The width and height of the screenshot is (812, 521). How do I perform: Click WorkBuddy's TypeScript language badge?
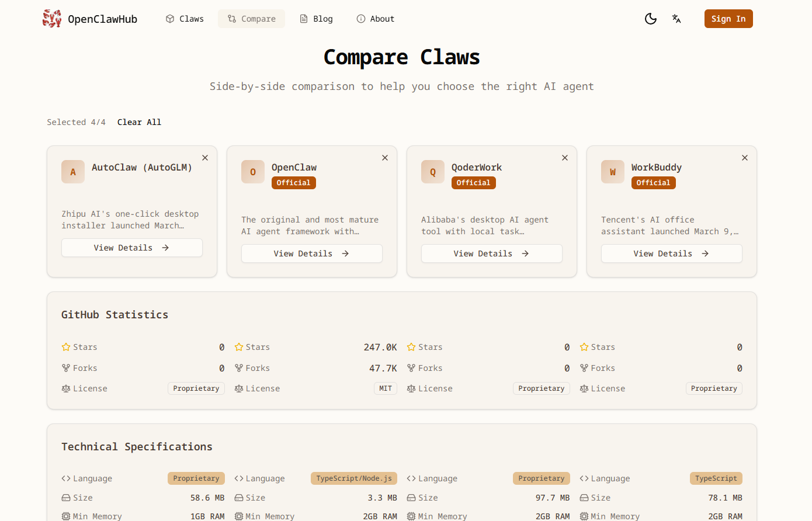tap(716, 478)
